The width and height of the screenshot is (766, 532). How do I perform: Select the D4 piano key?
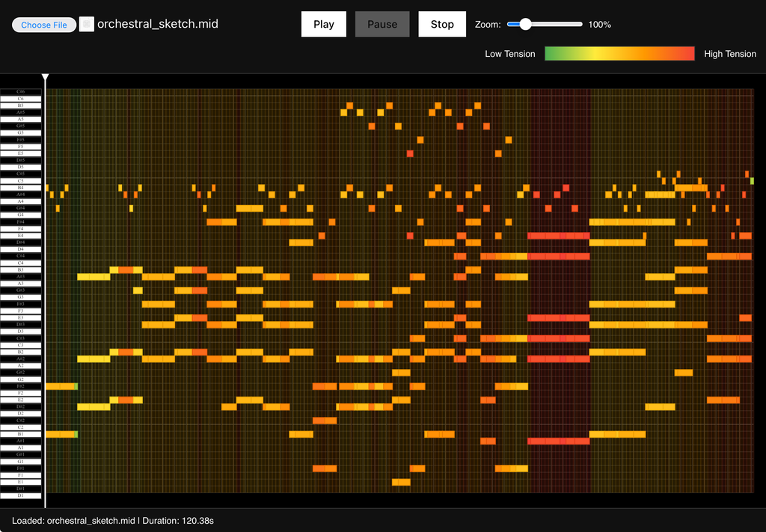point(20,249)
